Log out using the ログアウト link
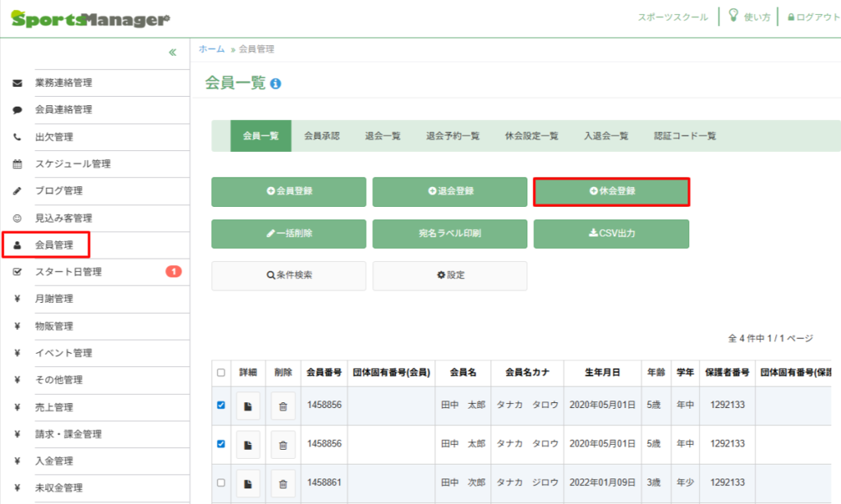The image size is (841, 504). (813, 17)
